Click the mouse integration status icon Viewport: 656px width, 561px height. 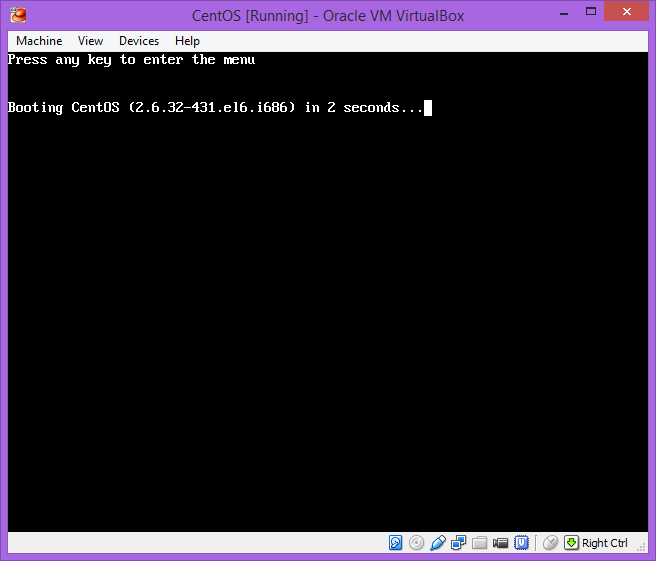[550, 543]
